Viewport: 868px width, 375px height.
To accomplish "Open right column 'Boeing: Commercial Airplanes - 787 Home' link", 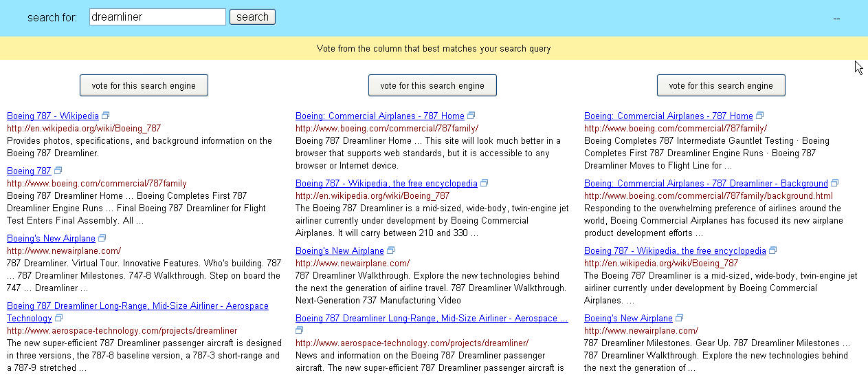I will click(669, 116).
